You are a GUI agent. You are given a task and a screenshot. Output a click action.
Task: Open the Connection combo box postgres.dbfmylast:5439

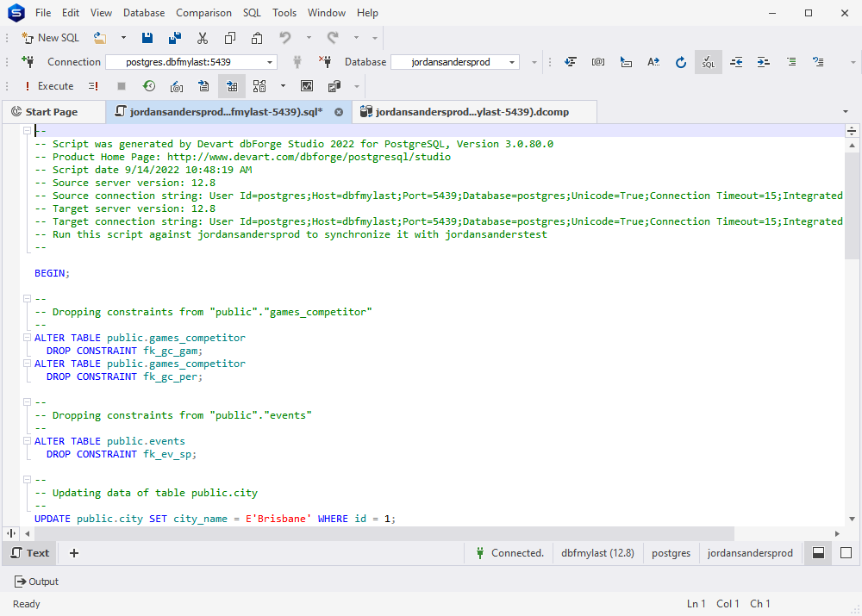coord(191,62)
